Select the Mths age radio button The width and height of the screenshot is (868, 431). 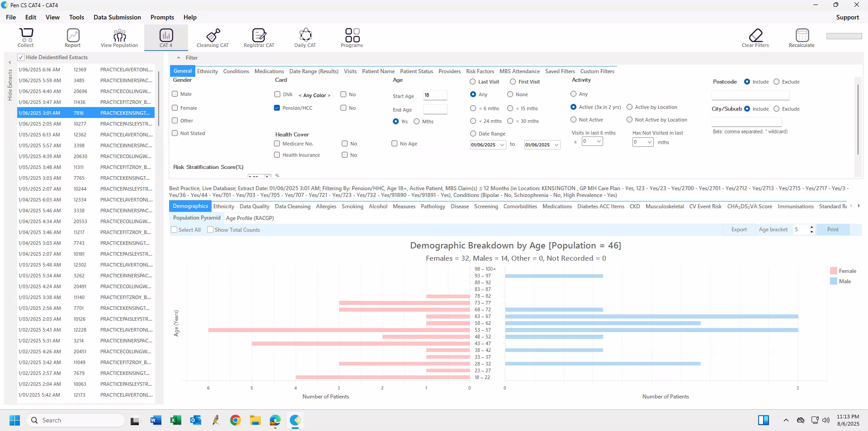[417, 122]
